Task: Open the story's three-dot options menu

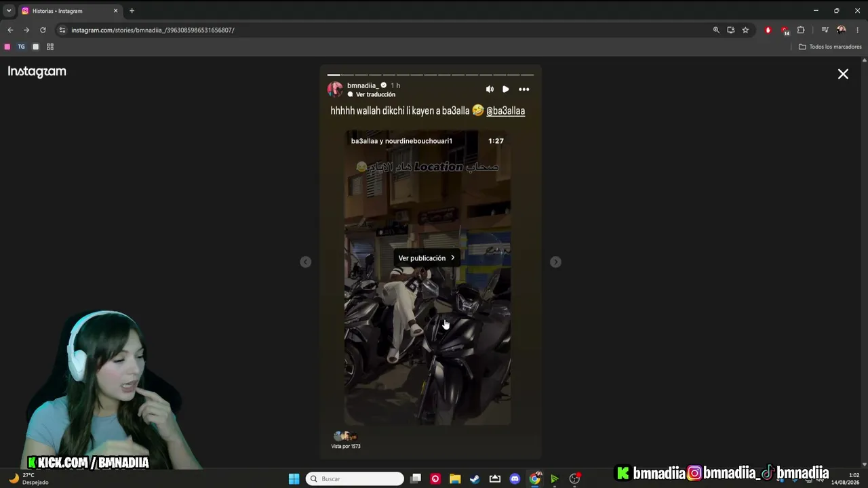Action: click(x=524, y=89)
